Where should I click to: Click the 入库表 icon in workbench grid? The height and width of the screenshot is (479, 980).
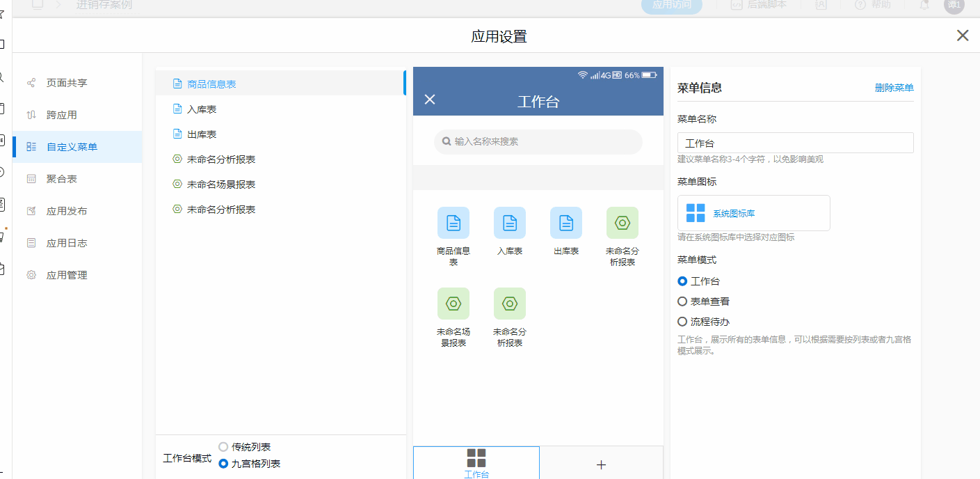coord(509,223)
